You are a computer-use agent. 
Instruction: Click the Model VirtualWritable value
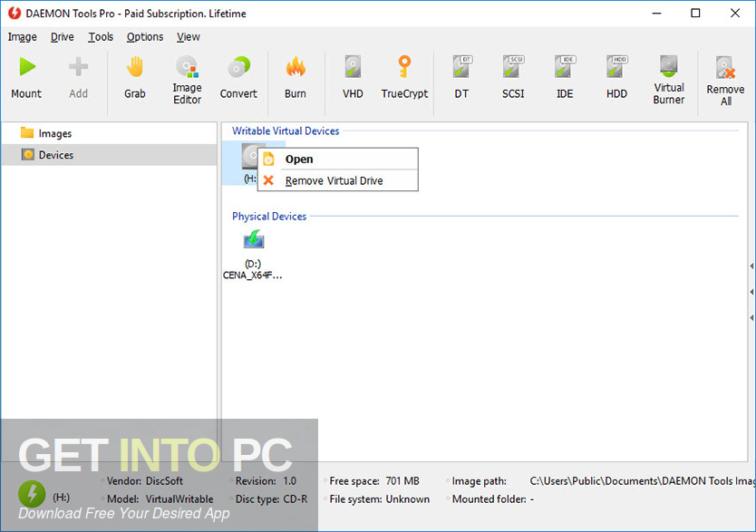coord(179,499)
